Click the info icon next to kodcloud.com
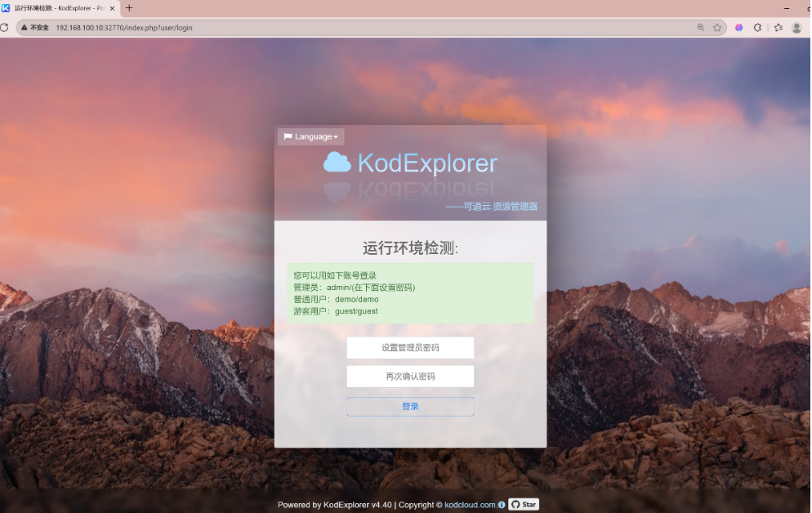Viewport: 812px width, 513px height. point(502,505)
